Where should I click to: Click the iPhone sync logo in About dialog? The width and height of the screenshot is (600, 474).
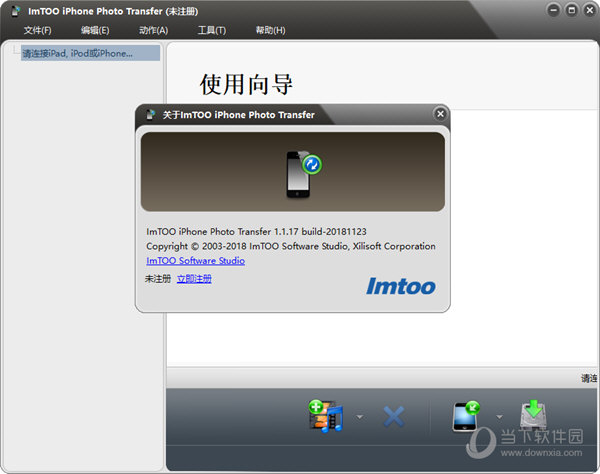(x=304, y=174)
